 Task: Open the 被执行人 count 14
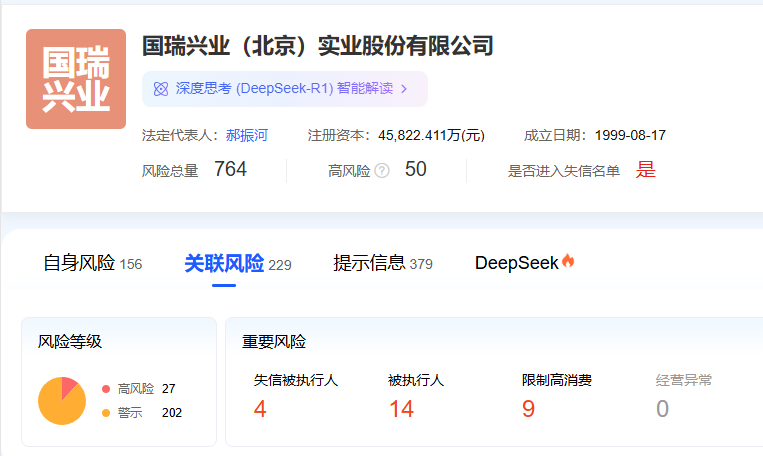click(401, 409)
